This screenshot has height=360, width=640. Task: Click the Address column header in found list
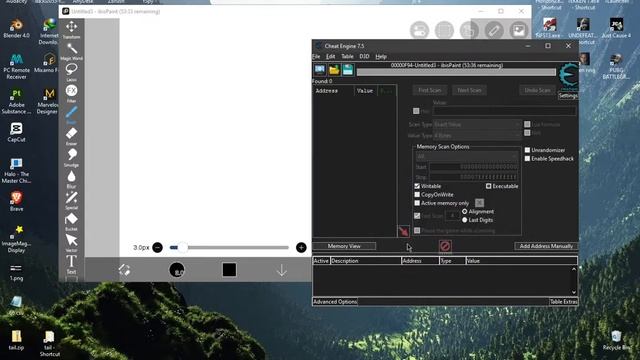click(333, 91)
